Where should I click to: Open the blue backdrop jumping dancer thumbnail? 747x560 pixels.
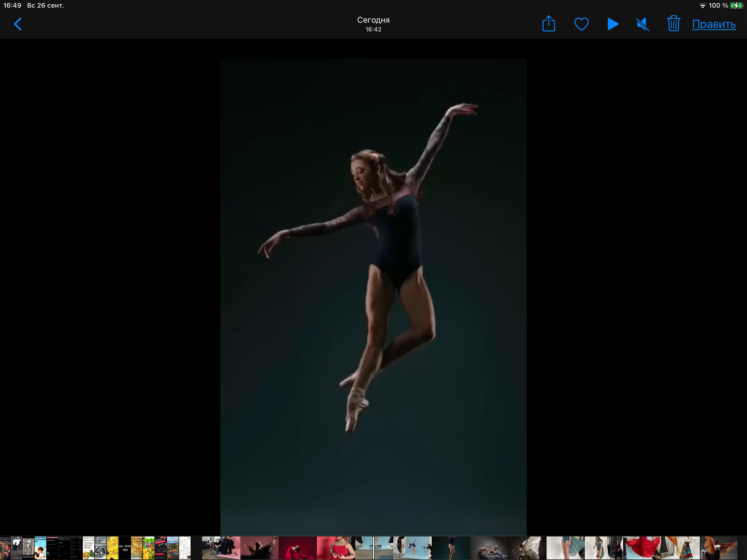pos(413,548)
